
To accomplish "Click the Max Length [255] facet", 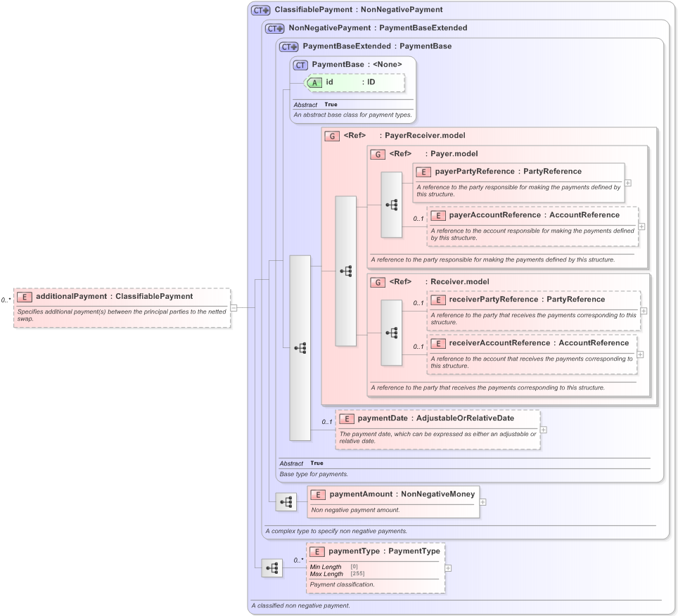I will pos(338,574).
